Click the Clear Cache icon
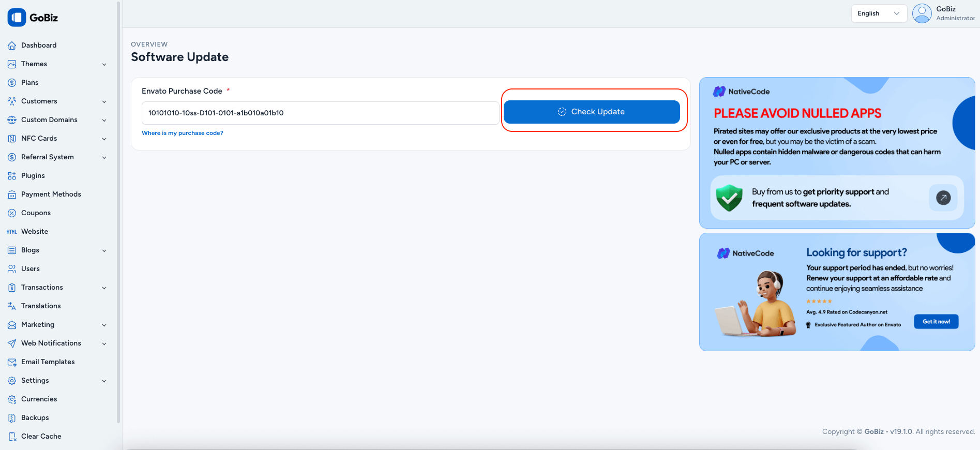The height and width of the screenshot is (450, 980). coord(12,437)
